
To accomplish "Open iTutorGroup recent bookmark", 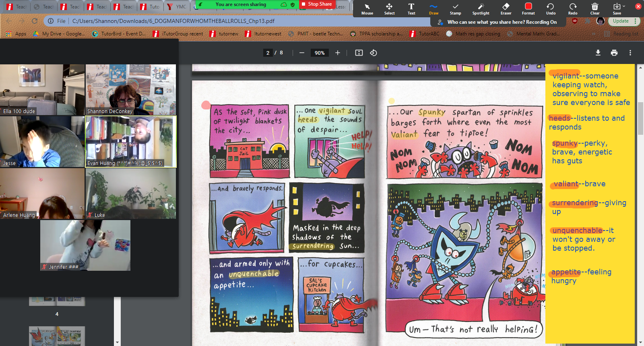I will click(x=178, y=34).
